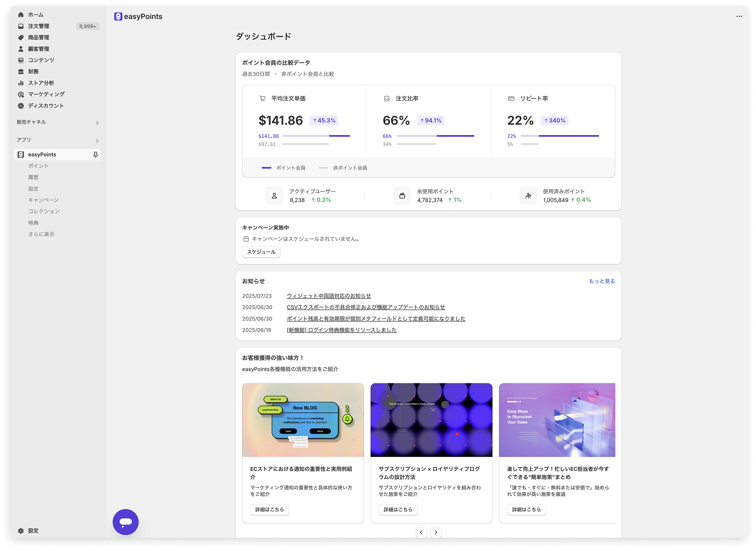The image size is (756, 550).
Task: Open the three-dot more options menu
Action: (739, 16)
